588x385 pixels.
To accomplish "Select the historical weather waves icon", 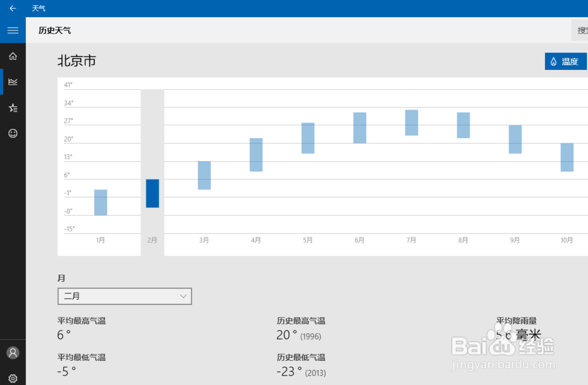I will 12,82.
